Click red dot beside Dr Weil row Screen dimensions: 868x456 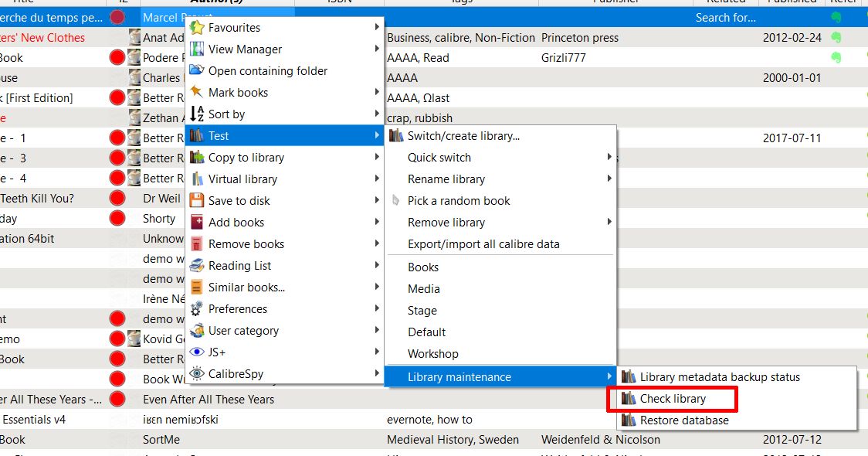[117, 199]
